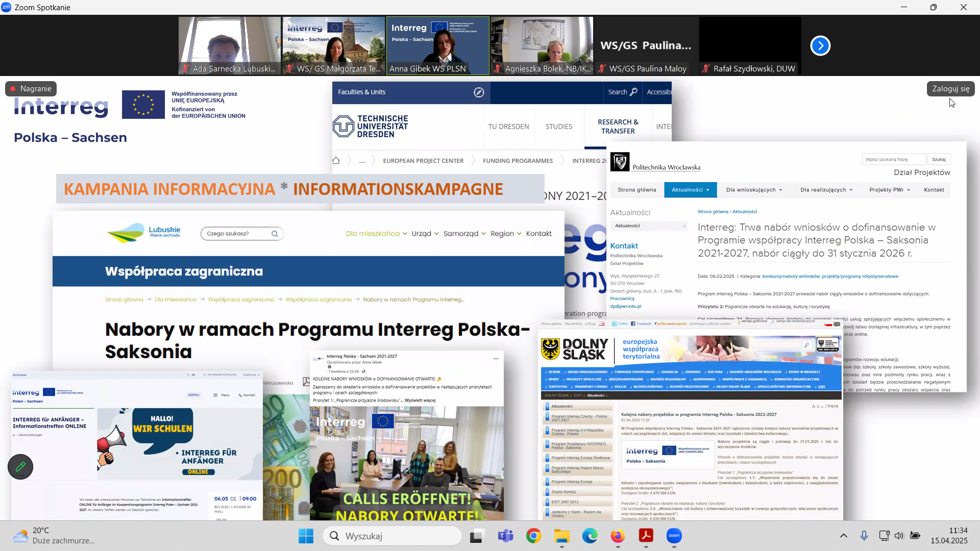This screenshot has width=980, height=551.
Task: Click the Nagranie recording indicator
Action: 31,89
